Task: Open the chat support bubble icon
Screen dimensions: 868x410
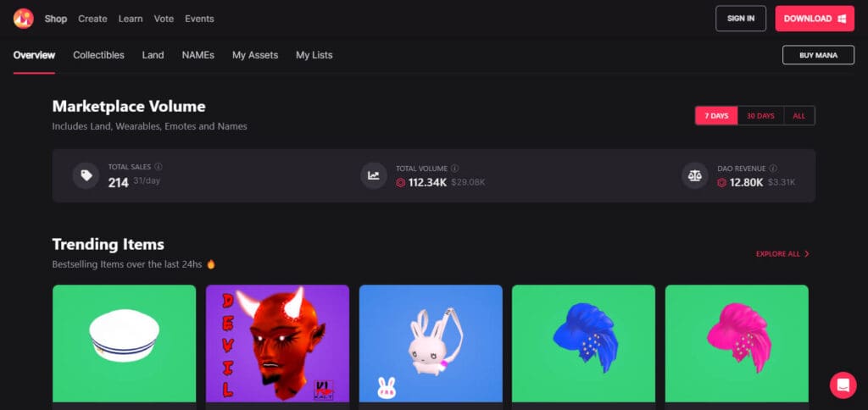Action: click(x=843, y=385)
